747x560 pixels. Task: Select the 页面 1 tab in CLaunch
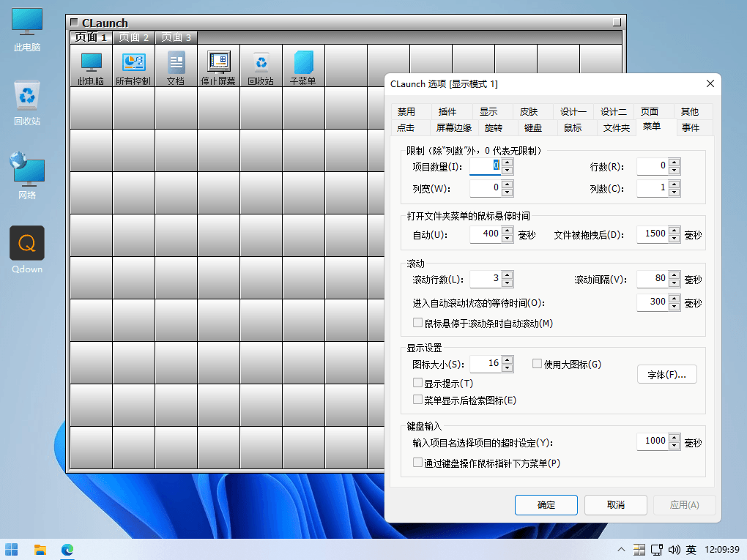coord(91,37)
